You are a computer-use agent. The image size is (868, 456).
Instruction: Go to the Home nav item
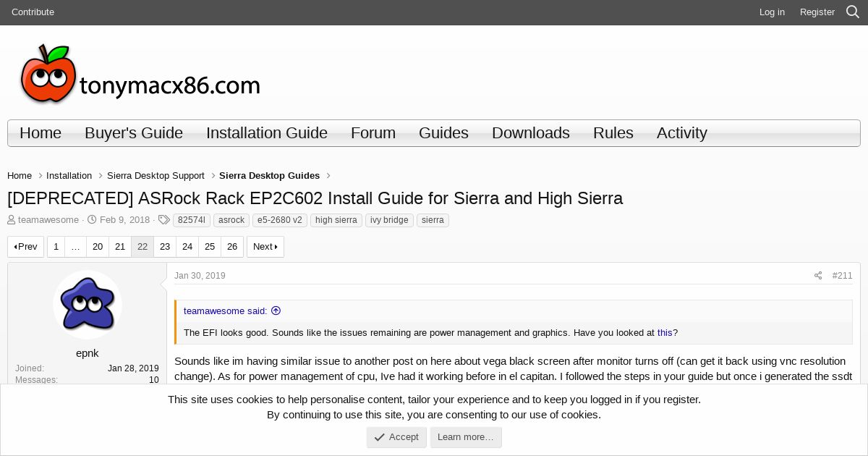[41, 133]
